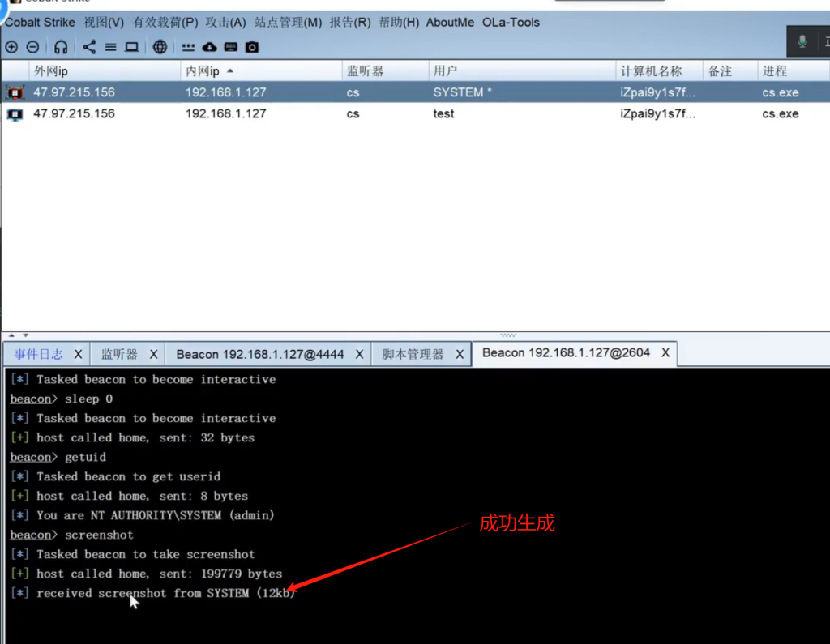Open the 报告(R) menu

click(350, 23)
